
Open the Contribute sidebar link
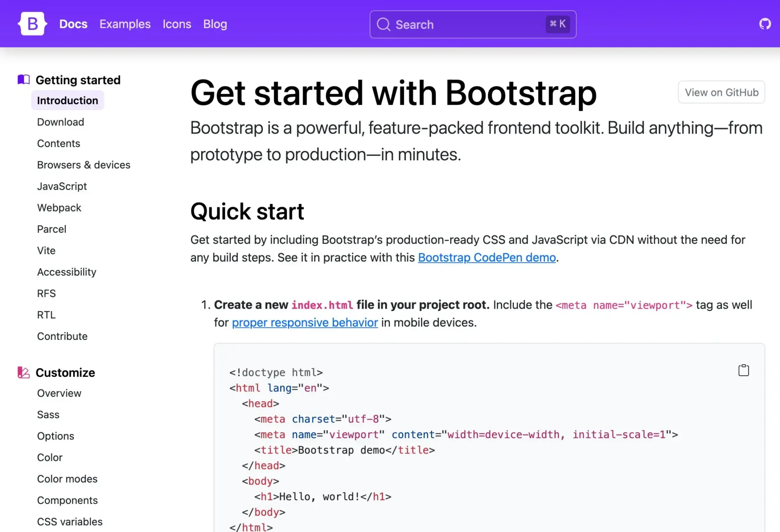(x=62, y=336)
